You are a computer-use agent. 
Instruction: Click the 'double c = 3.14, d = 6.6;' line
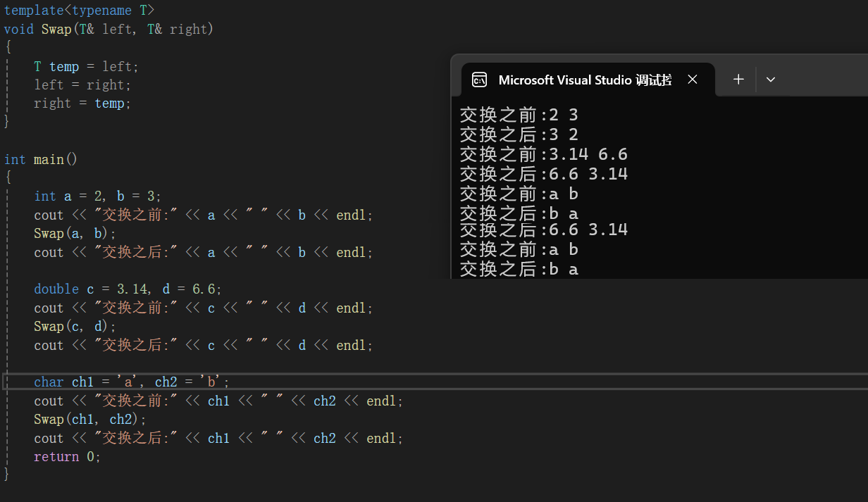[x=128, y=289]
